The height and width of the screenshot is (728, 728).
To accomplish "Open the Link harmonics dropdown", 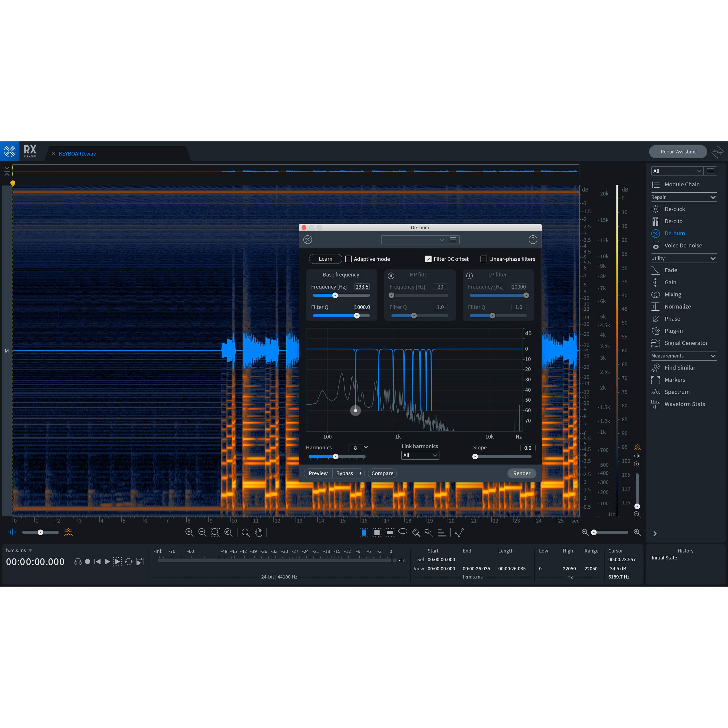I will click(x=420, y=455).
